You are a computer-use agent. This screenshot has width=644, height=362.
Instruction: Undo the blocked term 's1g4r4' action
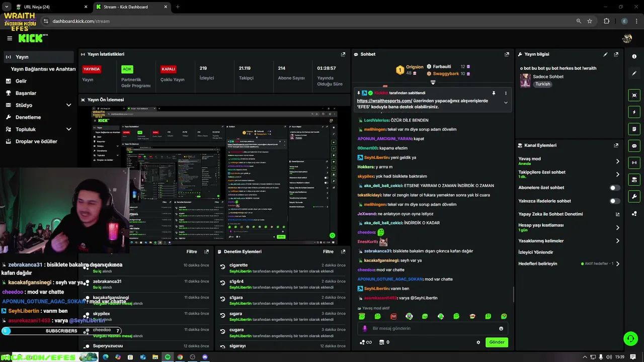click(222, 284)
